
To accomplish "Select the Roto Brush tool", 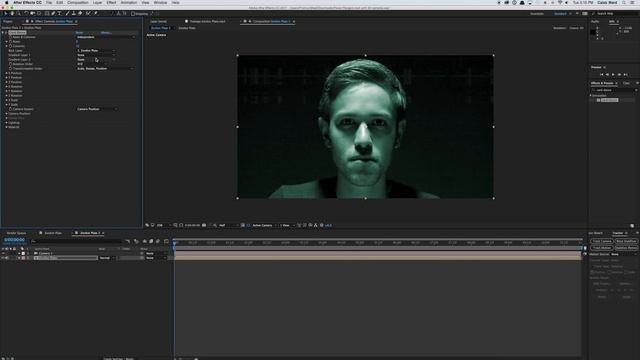I will tap(88, 13).
